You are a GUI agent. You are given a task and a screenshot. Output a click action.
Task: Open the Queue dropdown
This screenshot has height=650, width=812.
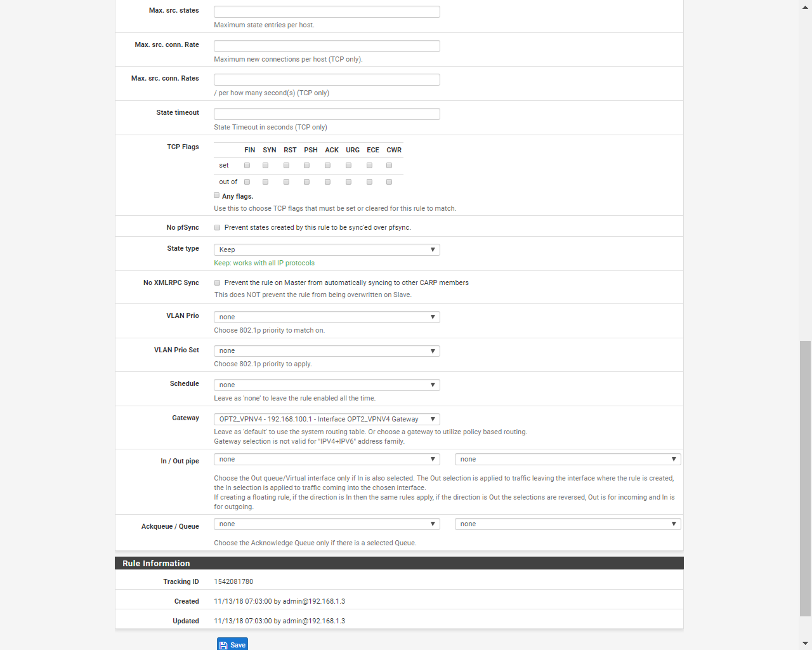[568, 524]
